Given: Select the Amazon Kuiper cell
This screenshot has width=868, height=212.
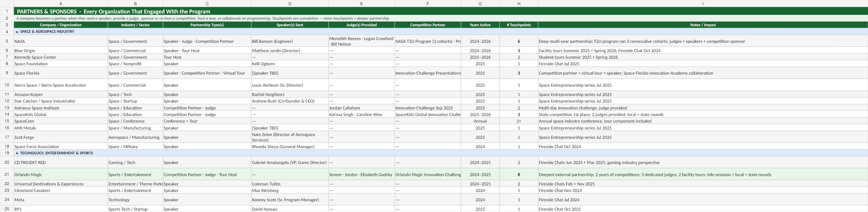Looking at the screenshot, I should click(61, 94).
